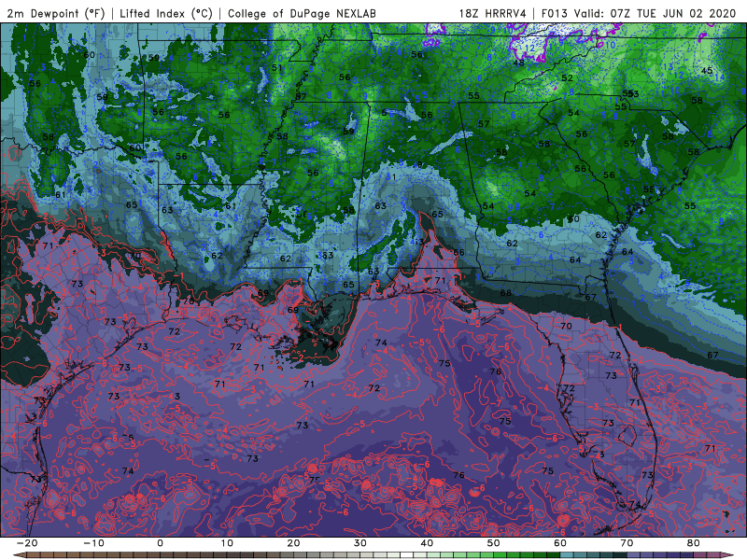
Task: Click the '80' color scale label
Action: pyautogui.click(x=694, y=543)
